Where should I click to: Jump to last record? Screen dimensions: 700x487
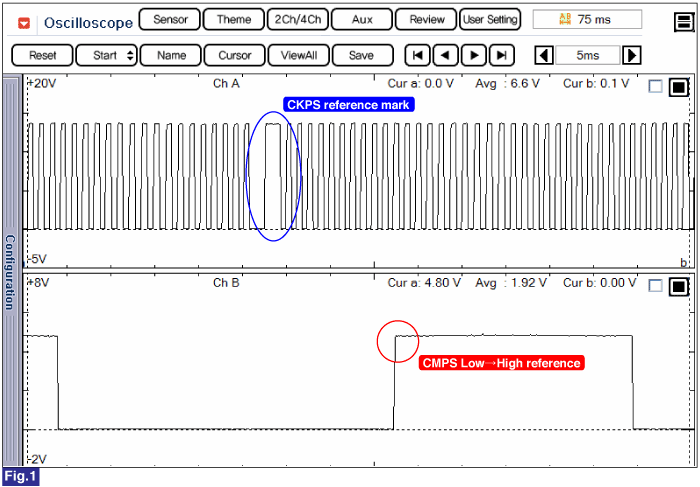point(502,55)
